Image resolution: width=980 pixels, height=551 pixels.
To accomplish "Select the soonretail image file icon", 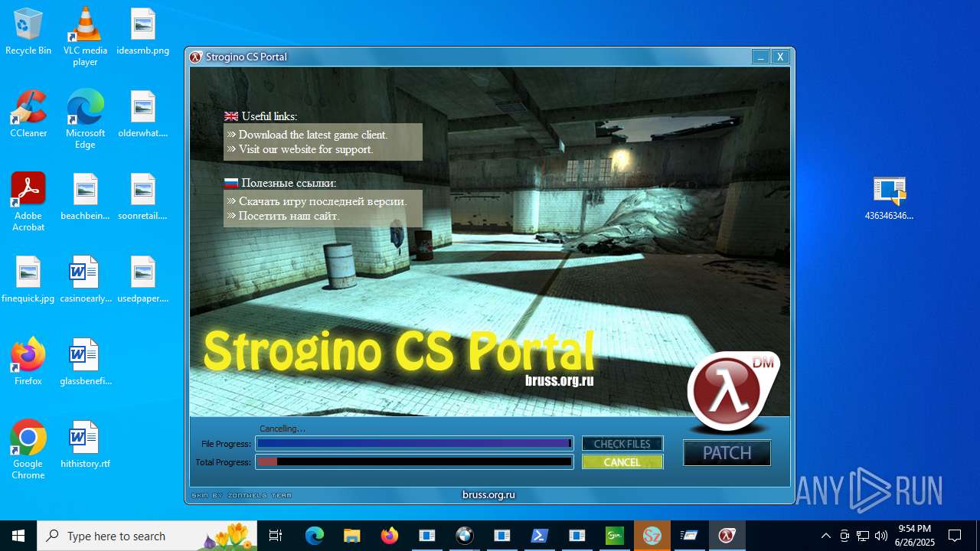I will [143, 197].
